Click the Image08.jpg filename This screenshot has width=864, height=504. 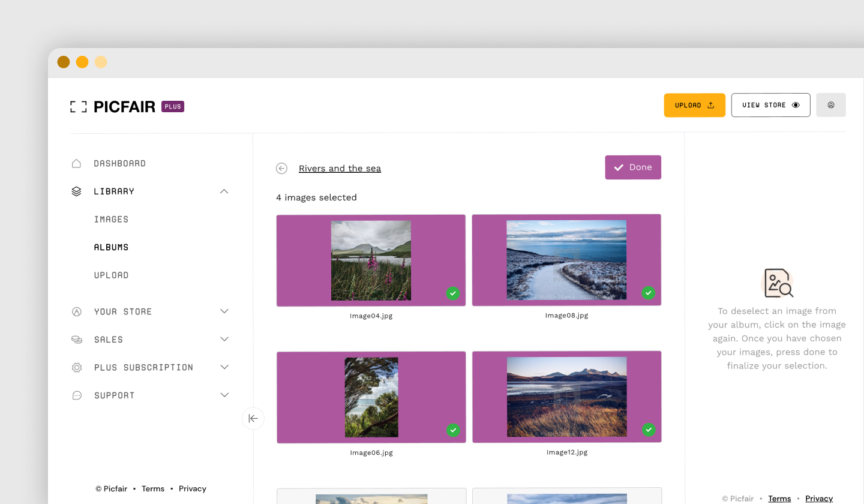tap(566, 315)
